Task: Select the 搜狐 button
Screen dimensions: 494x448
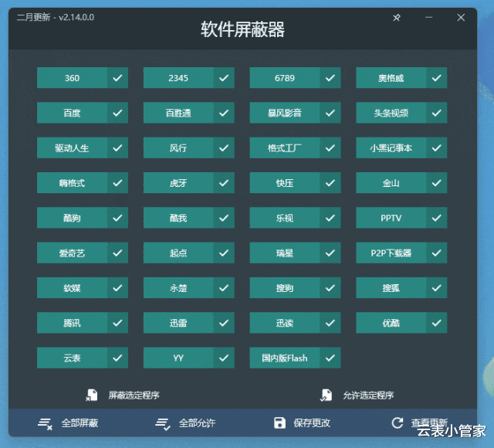Action: point(391,288)
